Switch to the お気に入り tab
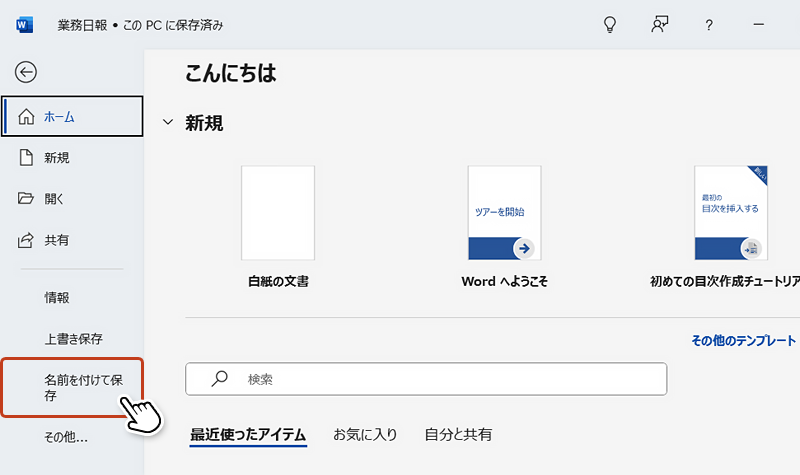The image size is (800, 475). tap(365, 435)
